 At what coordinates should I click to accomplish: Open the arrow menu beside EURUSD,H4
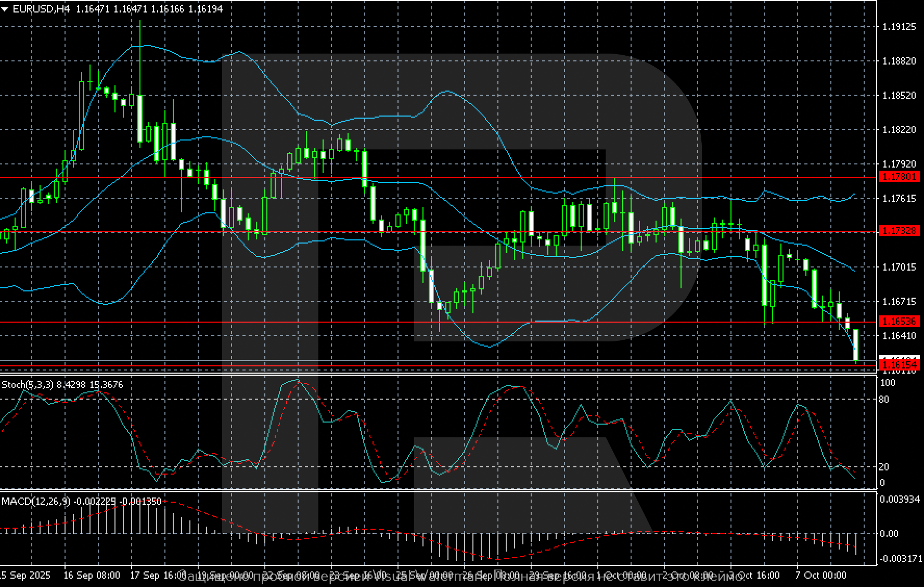coord(5,9)
